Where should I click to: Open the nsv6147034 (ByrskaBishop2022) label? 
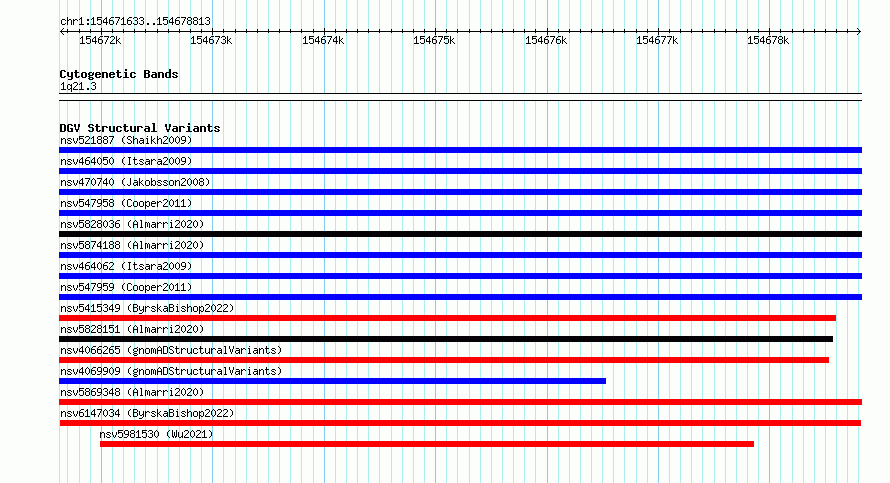coord(147,413)
